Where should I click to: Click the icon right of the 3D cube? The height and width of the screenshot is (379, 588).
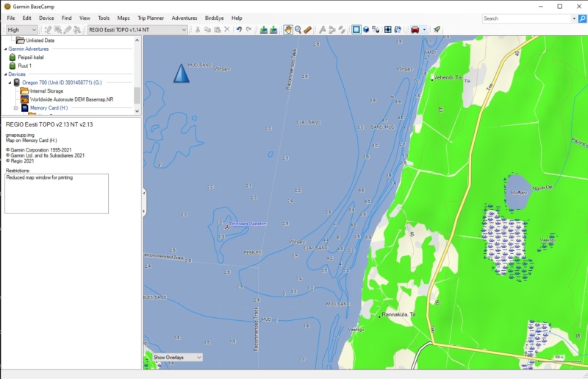tap(376, 29)
